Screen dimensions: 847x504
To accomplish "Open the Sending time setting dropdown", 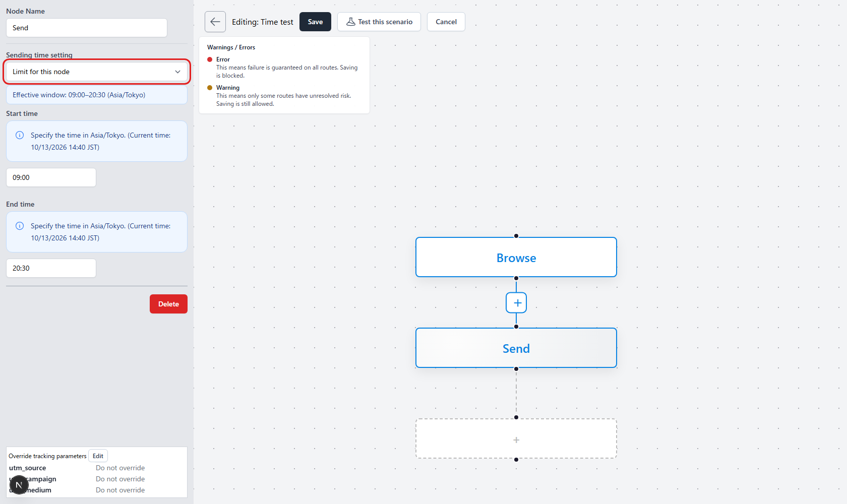I will point(97,72).
